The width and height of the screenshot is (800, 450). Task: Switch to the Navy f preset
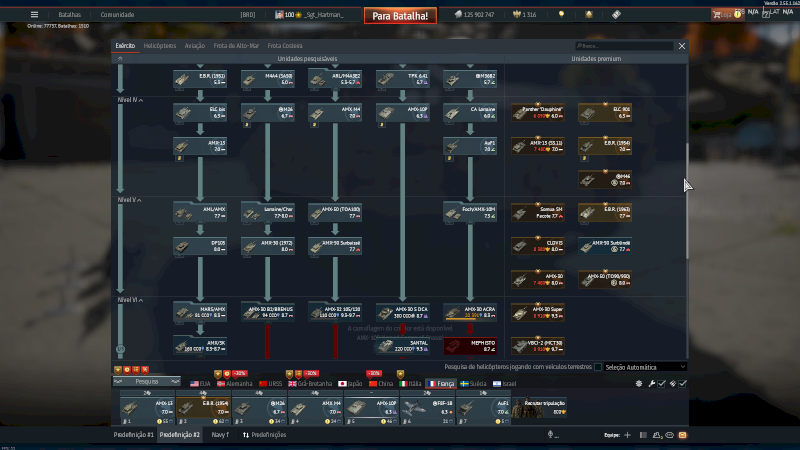pos(220,435)
